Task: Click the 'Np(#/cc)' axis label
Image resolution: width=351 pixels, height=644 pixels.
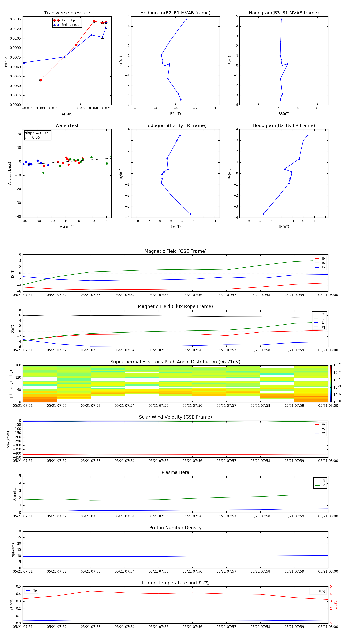Action: point(13,550)
